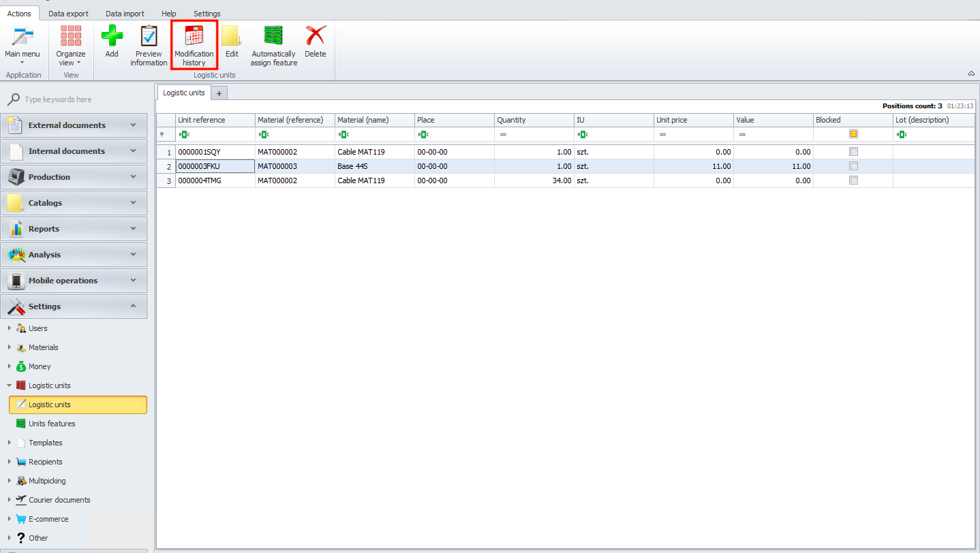Select the MAT000003 material reference cell

coord(294,166)
